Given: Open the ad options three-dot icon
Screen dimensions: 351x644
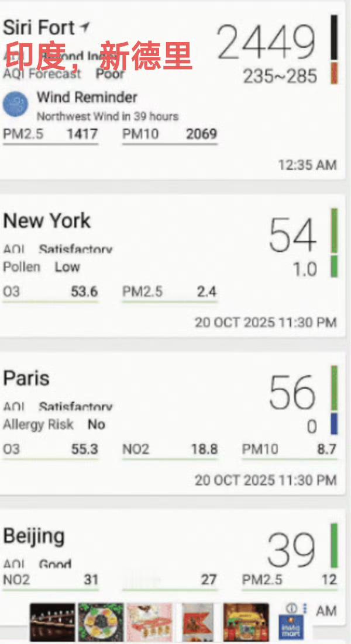Looking at the screenshot, I should [304, 608].
